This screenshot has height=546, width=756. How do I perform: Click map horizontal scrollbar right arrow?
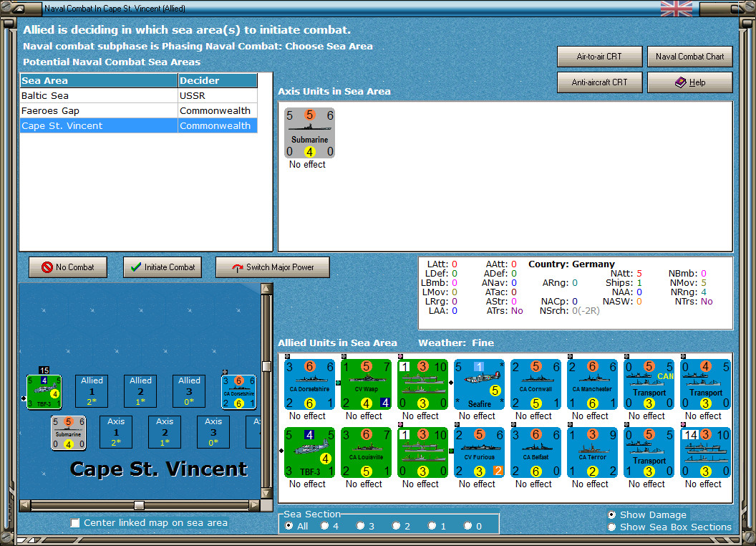click(254, 505)
